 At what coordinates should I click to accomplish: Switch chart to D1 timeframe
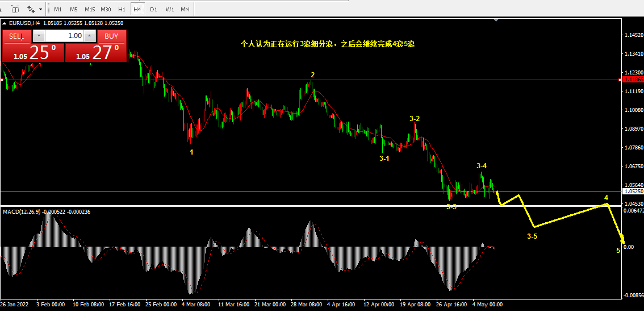tap(153, 9)
